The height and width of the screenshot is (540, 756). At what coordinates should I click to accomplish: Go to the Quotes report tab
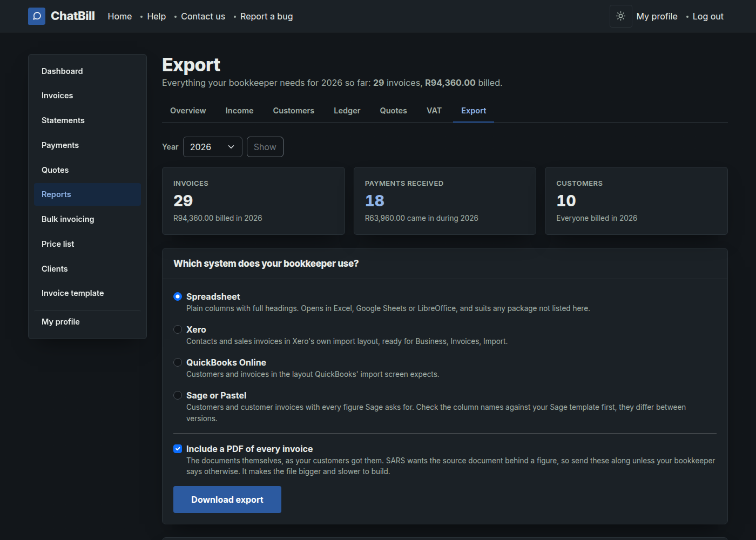coord(393,111)
